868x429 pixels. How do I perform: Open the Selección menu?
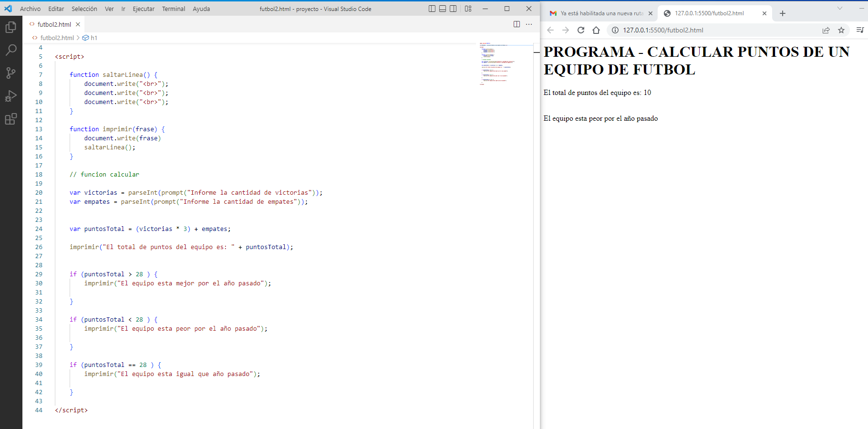point(84,9)
